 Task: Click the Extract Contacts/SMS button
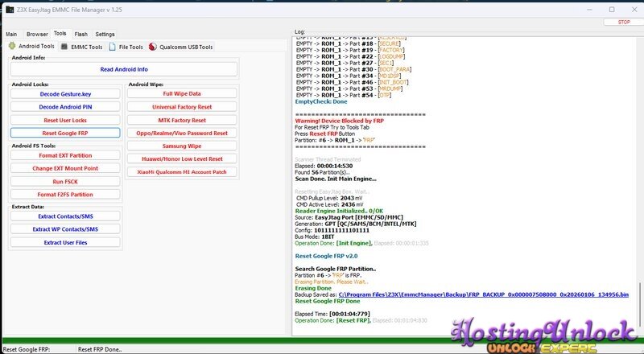click(65, 216)
